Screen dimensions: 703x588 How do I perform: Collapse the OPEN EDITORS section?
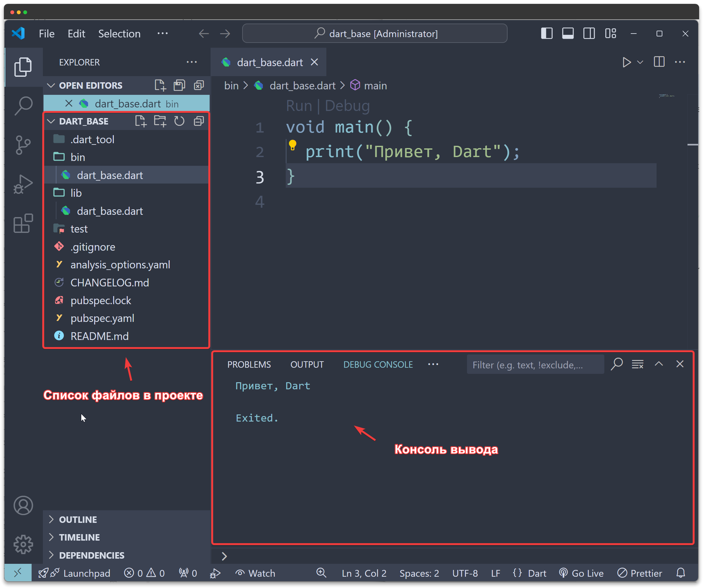coord(51,85)
